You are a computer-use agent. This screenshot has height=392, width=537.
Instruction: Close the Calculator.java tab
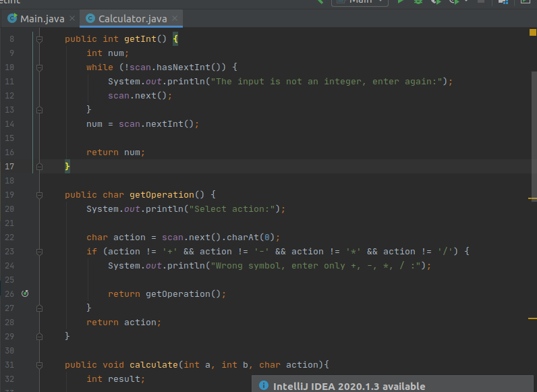tap(175, 18)
